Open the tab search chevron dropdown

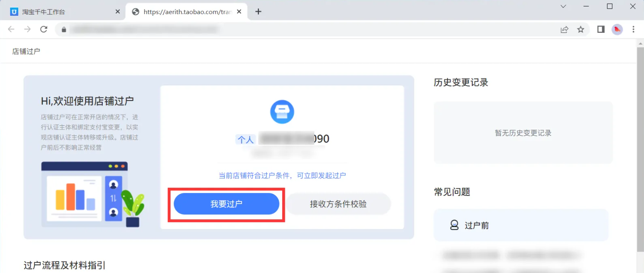click(x=563, y=6)
